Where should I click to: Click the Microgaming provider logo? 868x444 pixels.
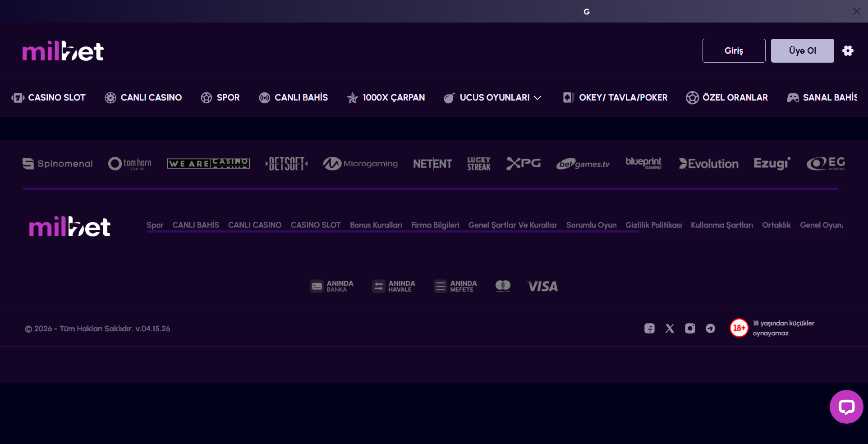360,164
